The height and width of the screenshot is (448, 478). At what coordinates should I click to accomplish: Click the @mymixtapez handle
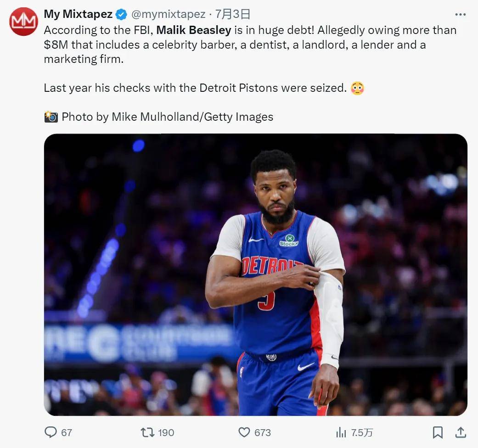(168, 15)
